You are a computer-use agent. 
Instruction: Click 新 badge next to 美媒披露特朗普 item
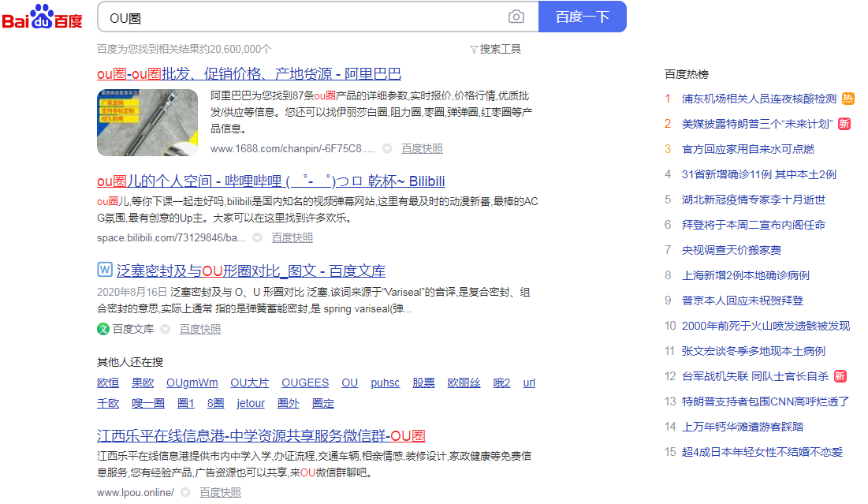[844, 124]
